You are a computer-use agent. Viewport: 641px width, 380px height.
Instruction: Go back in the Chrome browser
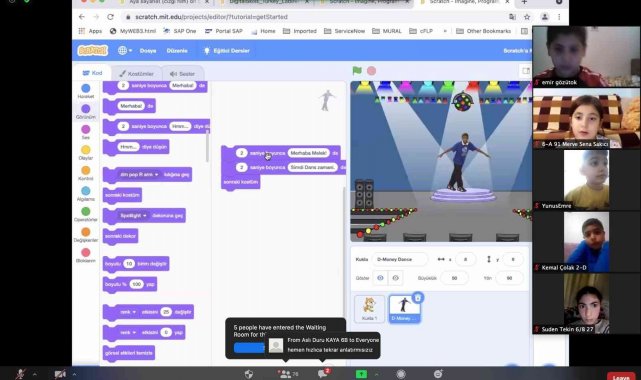pyautogui.click(x=82, y=17)
